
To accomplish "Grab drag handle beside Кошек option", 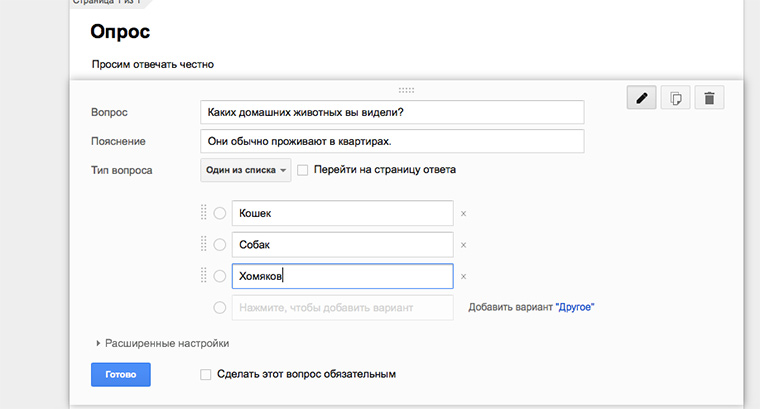I will point(204,212).
